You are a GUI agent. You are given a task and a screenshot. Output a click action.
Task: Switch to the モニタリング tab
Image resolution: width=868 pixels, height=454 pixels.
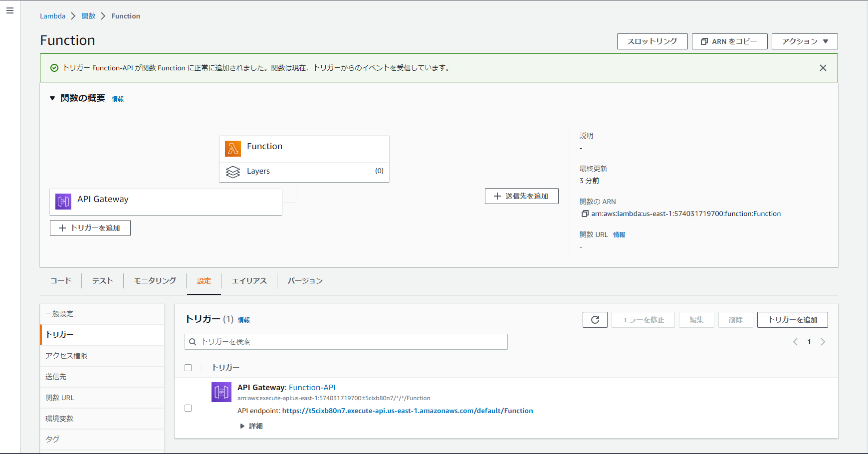coord(154,280)
